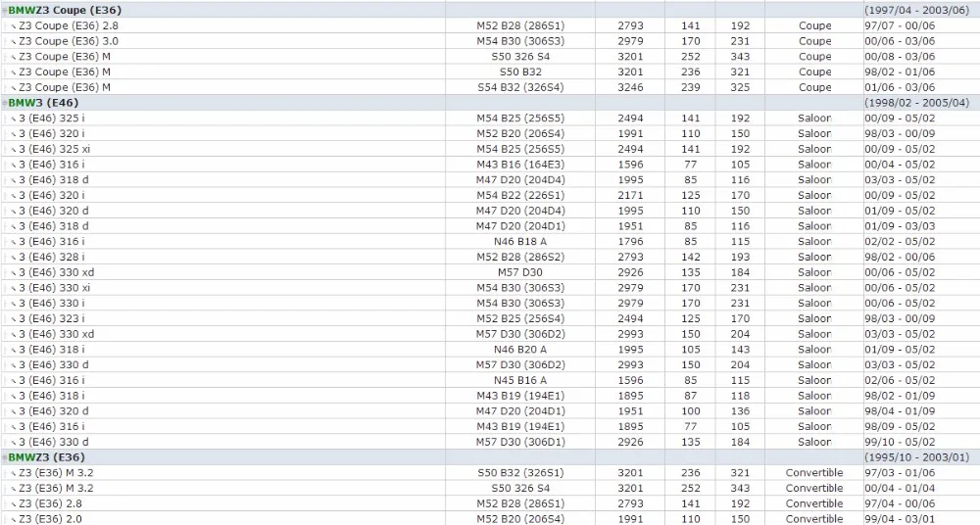Click the 02/02 - 05/02 date cell
980x525 pixels.
(x=900, y=241)
